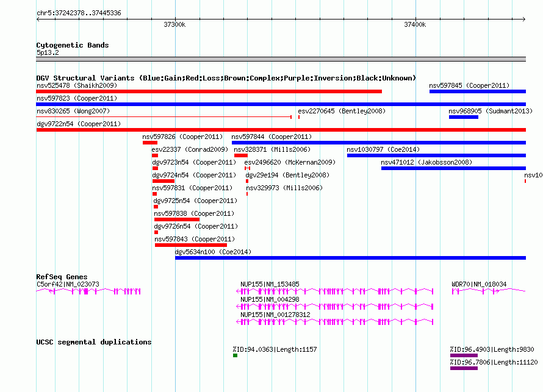Screen dimensions: 543x392
Task: Open the nsv597843 (Cooper2011) label
Action: click(x=195, y=239)
